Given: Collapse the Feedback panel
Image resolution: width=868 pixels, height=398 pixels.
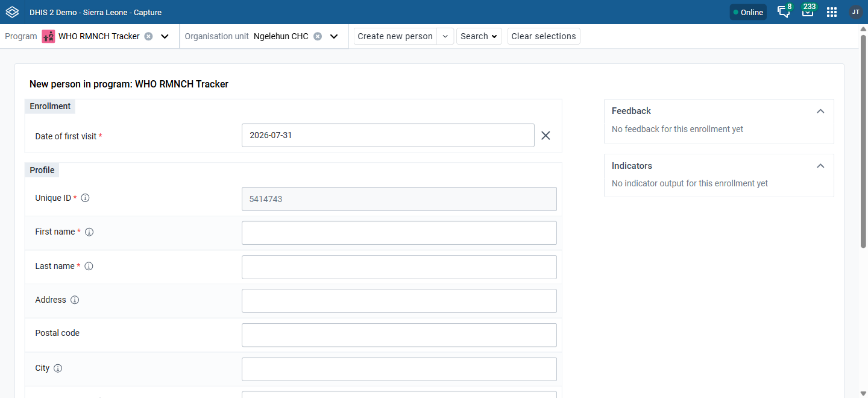Looking at the screenshot, I should [820, 111].
